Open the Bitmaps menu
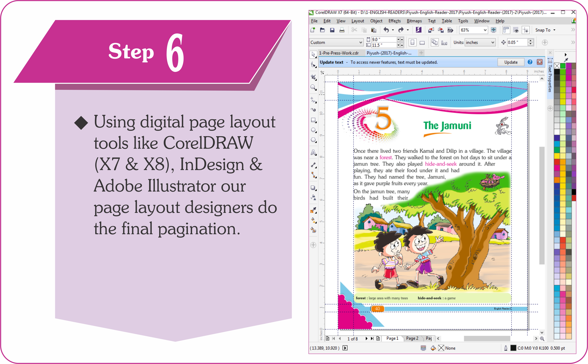The image size is (588, 364). [414, 21]
